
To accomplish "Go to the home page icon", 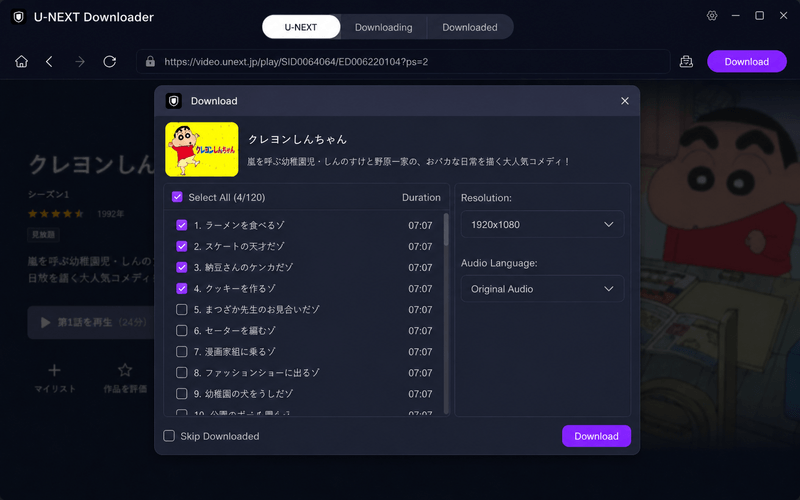I will 21,62.
